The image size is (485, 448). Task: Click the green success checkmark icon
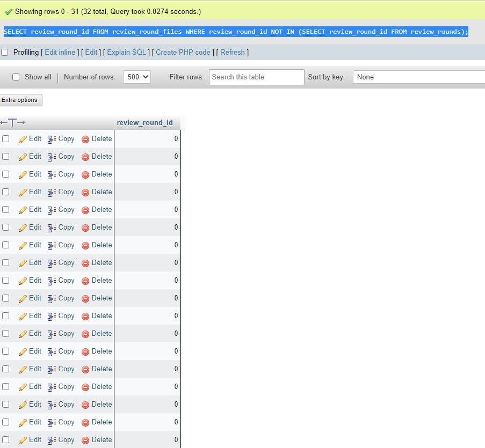(x=9, y=12)
